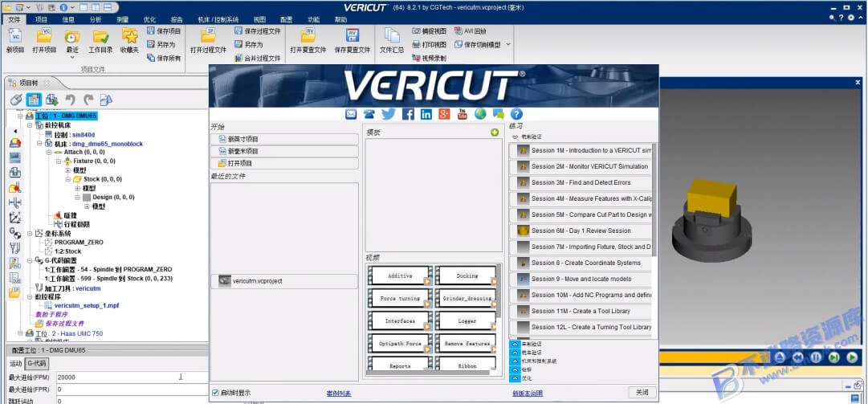868x404 pixels.
Task: Collapse the 工位 : 1 - DMG DMU65 node
Action: click(x=21, y=116)
